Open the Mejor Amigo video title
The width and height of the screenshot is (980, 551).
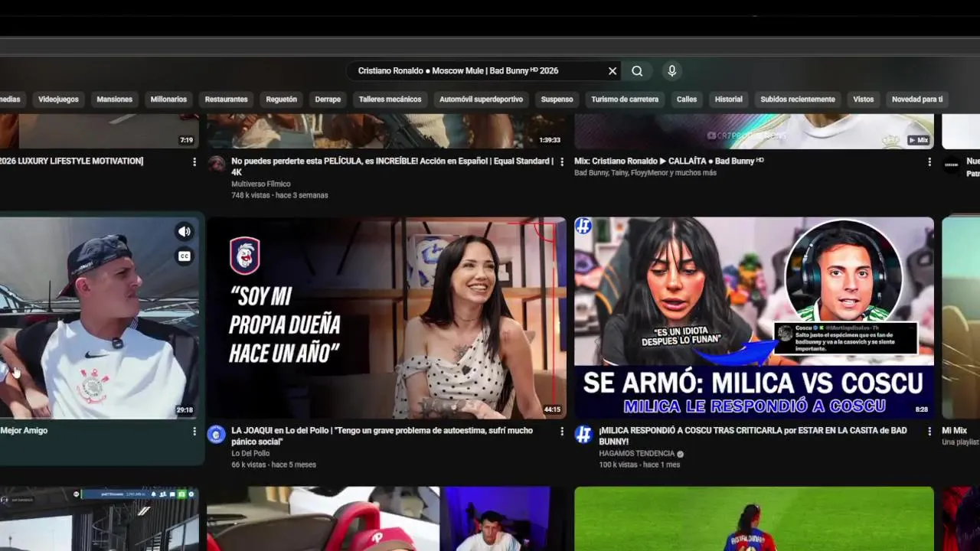(24, 431)
